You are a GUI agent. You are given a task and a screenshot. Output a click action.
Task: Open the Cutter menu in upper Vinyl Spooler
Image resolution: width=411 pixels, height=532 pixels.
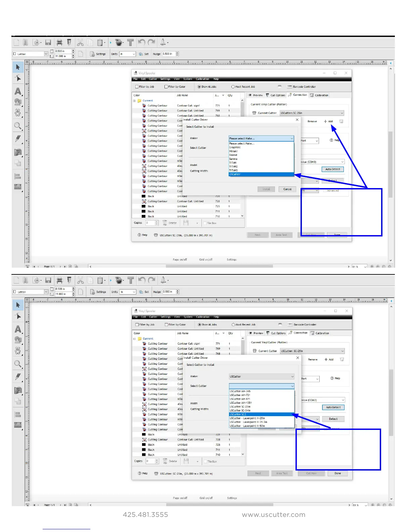point(153,79)
